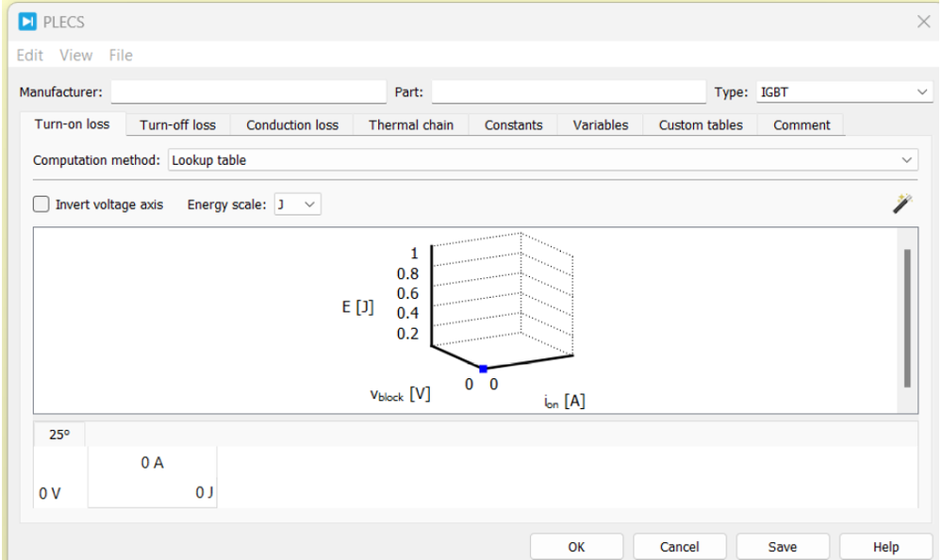
Task: Click the PLECS logo in the title bar
Action: 28,21
